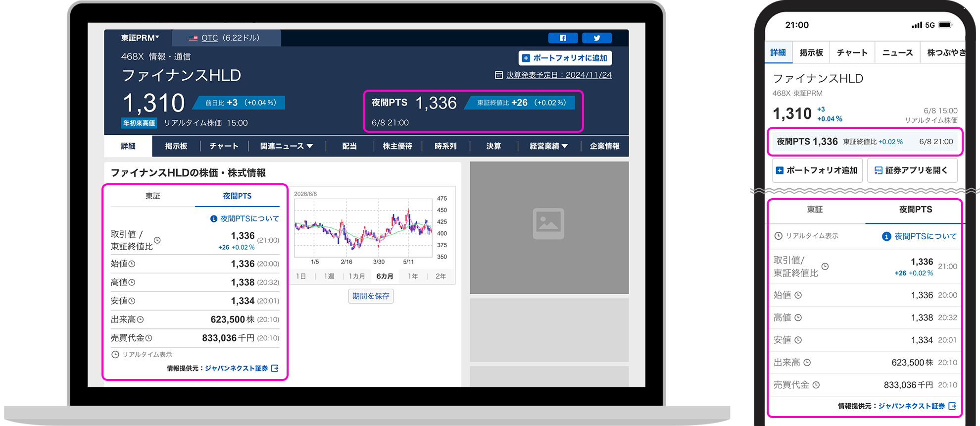Click clock icon beside リアルタイム表示 on phone
980x426 pixels.
point(779,236)
